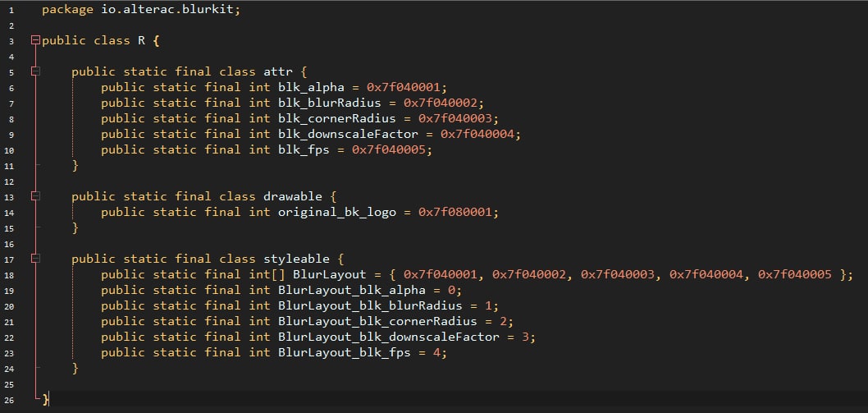Viewport: 868px width, 413px height.
Task: Collapse the drawable class fold marker
Action: [x=35, y=196]
